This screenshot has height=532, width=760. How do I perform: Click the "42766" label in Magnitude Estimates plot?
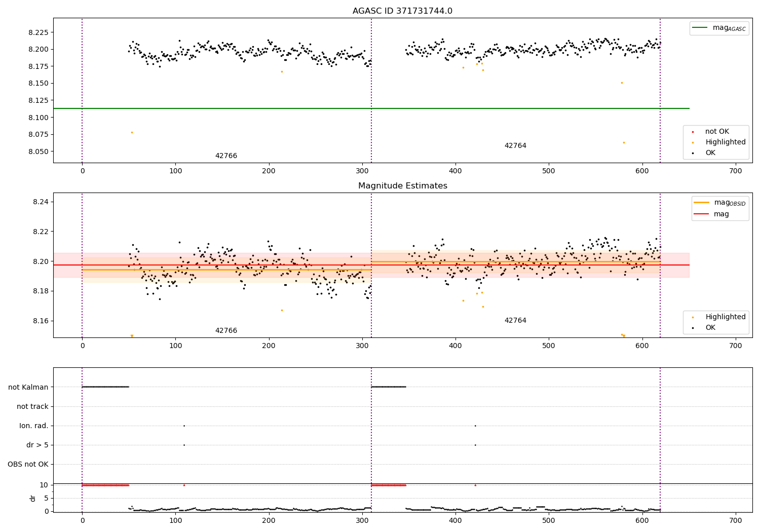tap(226, 331)
